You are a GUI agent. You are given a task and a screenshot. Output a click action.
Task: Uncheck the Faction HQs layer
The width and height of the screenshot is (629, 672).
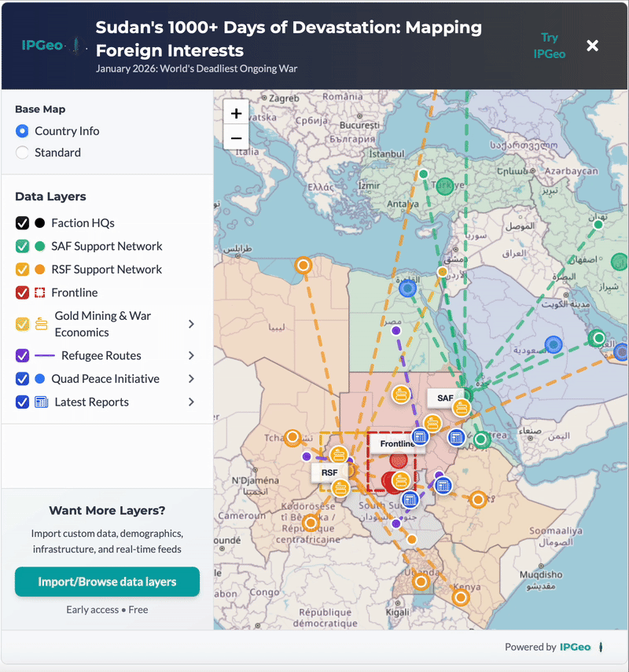[22, 223]
